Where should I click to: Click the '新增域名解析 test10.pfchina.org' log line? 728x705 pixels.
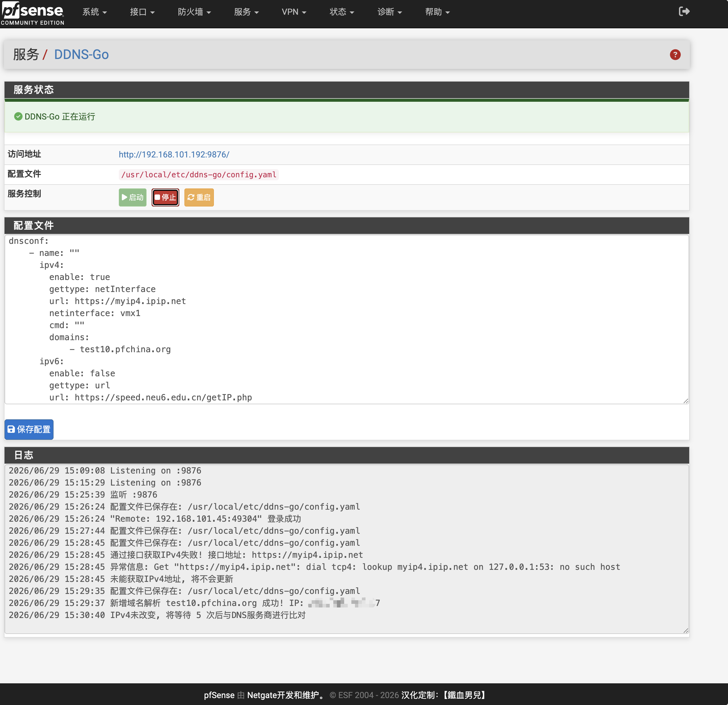coord(194,603)
